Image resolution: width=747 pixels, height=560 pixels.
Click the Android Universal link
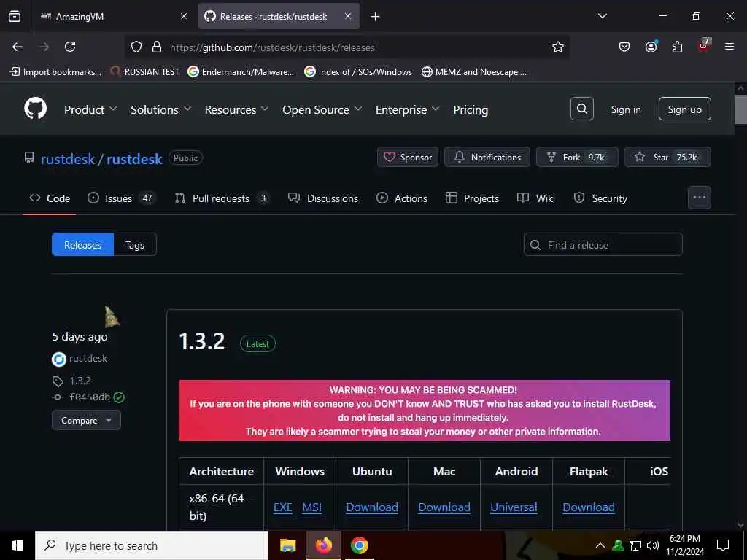tap(514, 507)
